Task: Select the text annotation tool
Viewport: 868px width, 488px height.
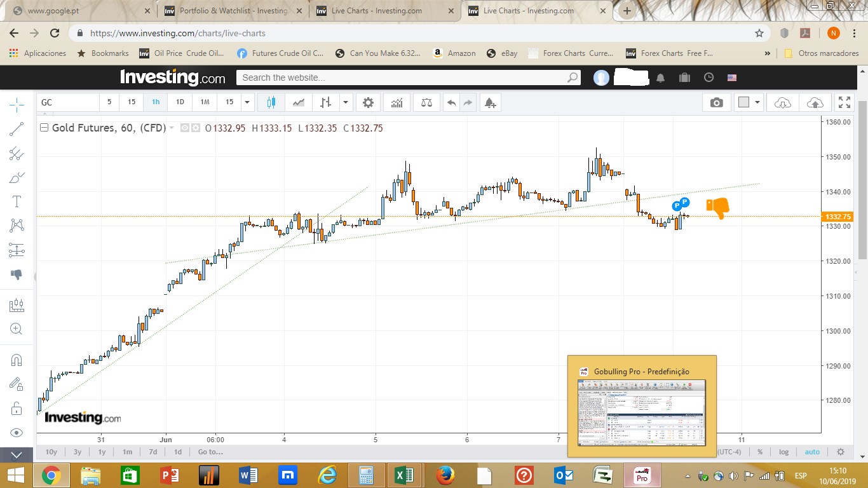Action: tap(17, 202)
